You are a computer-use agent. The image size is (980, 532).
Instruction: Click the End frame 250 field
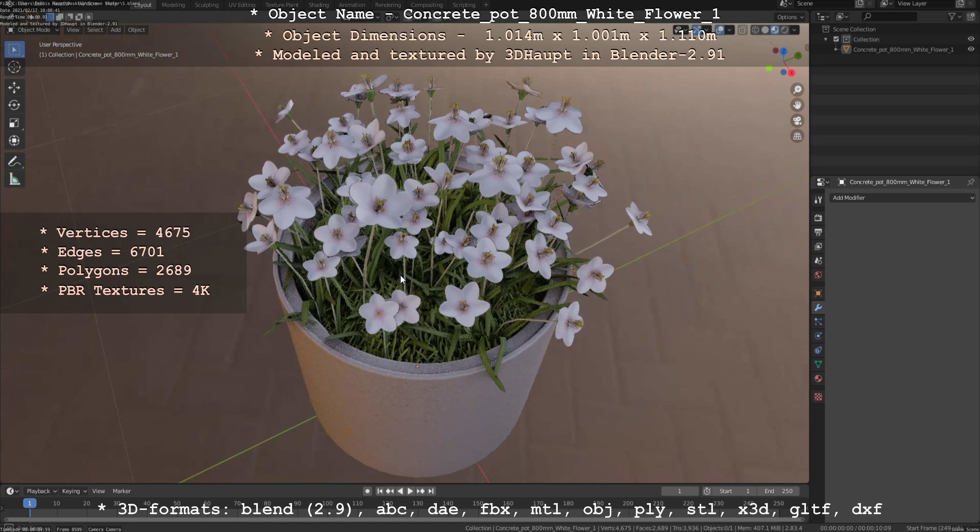point(778,491)
